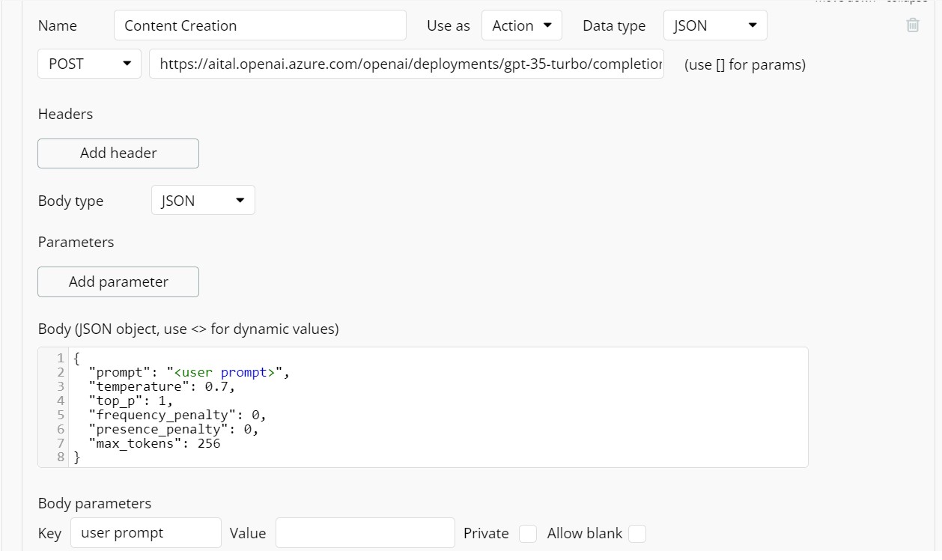Click the top_p line in body editor
942x560 pixels.
(130, 401)
